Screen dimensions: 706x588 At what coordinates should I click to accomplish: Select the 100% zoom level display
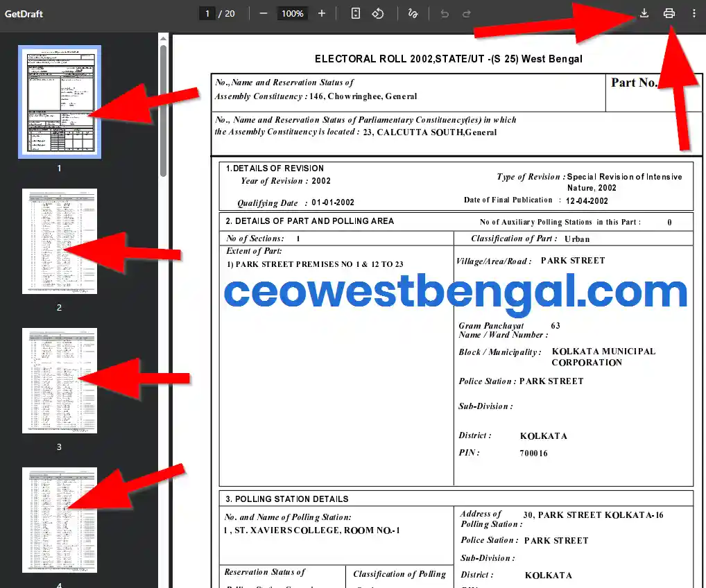click(292, 13)
